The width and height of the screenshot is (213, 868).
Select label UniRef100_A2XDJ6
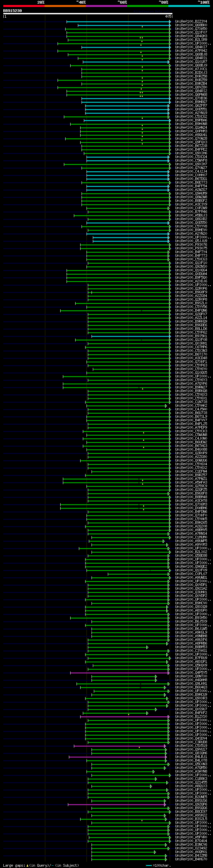pos(191,281)
